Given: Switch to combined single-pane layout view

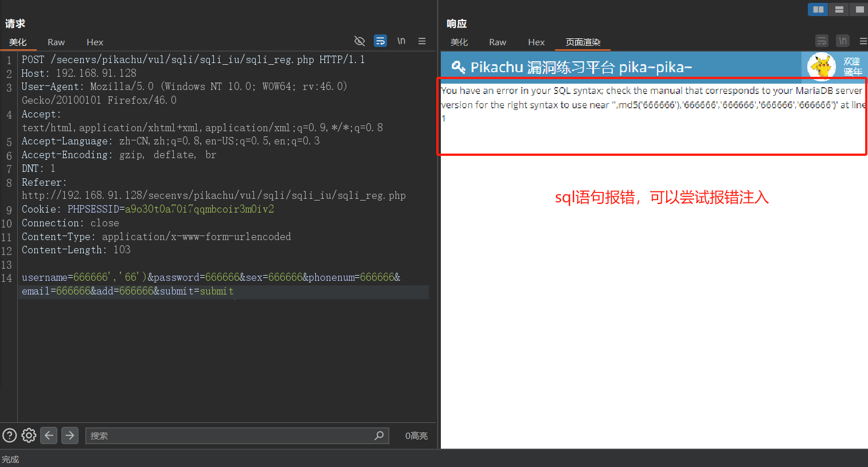Looking at the screenshot, I should coord(859,9).
